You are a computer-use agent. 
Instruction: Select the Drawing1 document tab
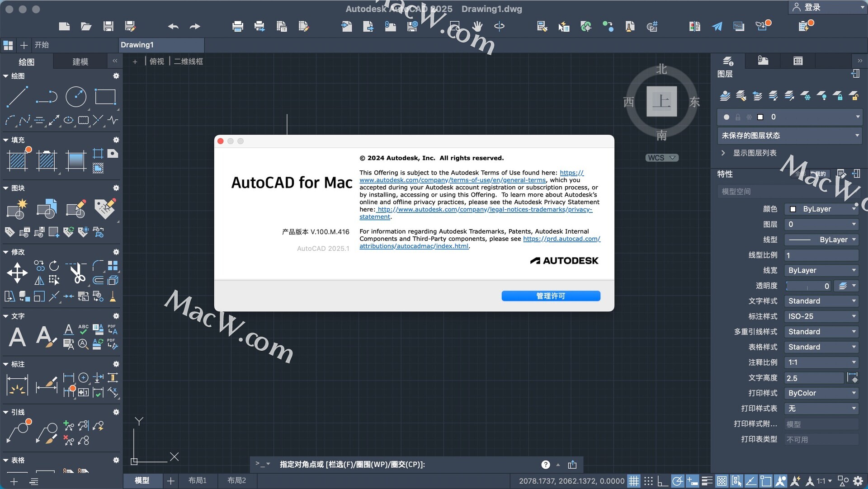click(160, 45)
